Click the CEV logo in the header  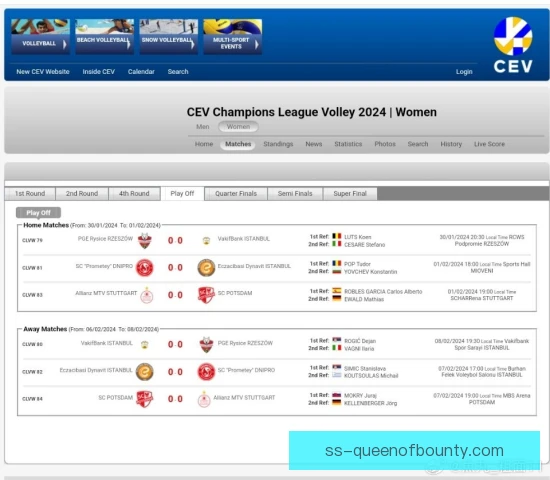[513, 45]
